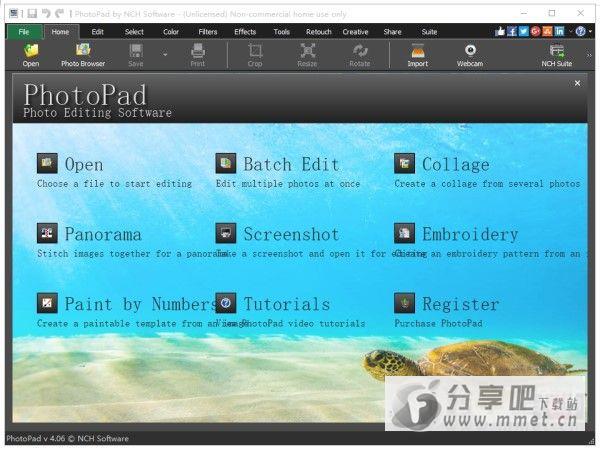The height and width of the screenshot is (450, 600).
Task: Click the Import toolbar icon
Action: click(417, 55)
